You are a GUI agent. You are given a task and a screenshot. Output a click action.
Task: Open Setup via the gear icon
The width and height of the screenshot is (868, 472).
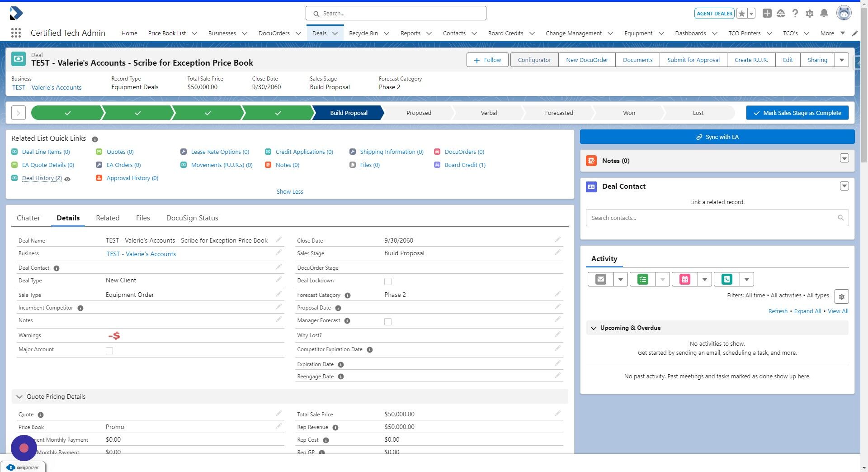[809, 13]
